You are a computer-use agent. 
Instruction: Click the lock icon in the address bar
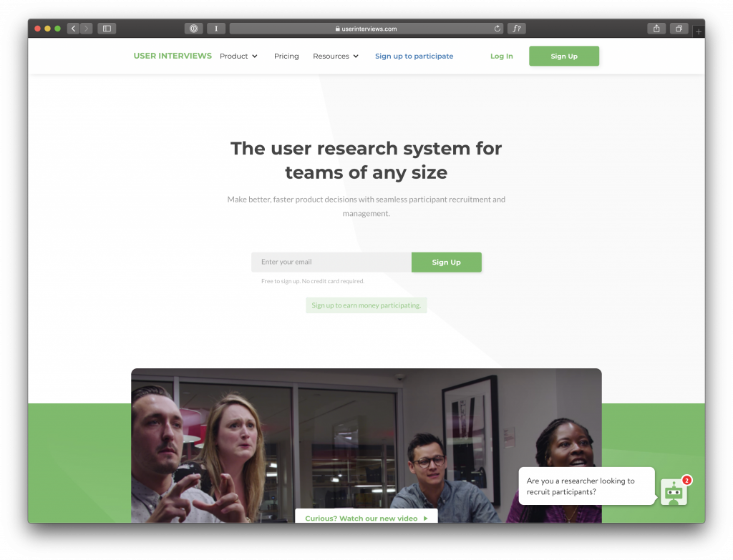click(338, 29)
